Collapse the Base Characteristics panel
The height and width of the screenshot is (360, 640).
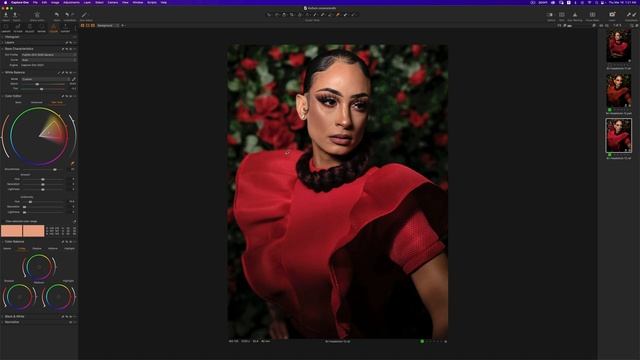click(x=19, y=49)
